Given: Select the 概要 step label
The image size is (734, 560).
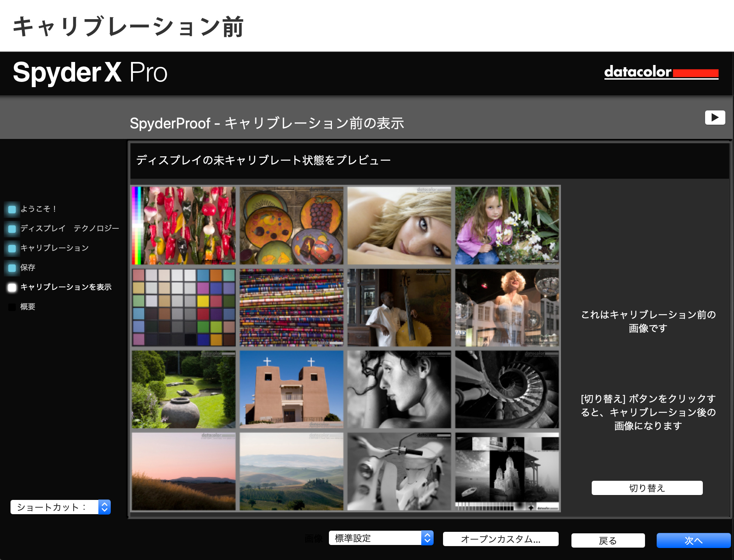Looking at the screenshot, I should tap(28, 306).
